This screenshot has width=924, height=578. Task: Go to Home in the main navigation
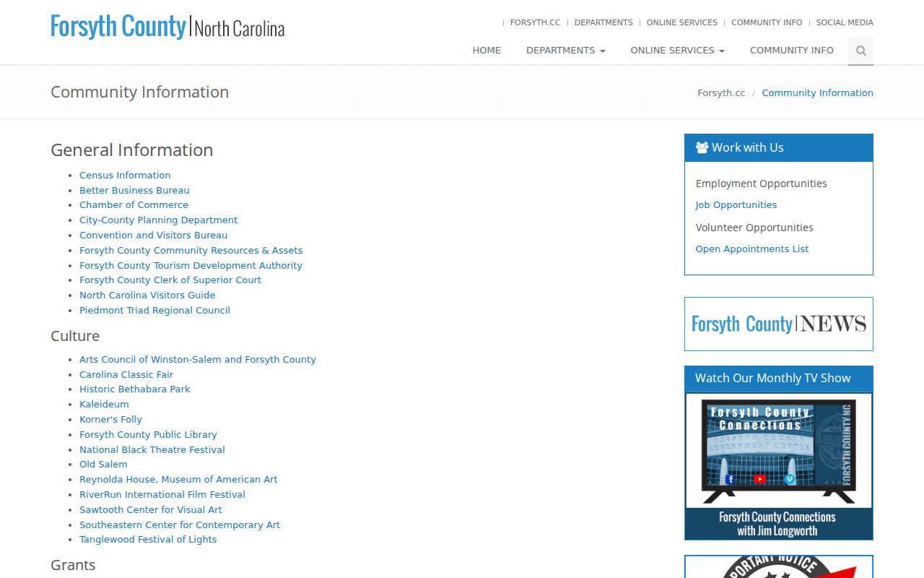(x=487, y=51)
